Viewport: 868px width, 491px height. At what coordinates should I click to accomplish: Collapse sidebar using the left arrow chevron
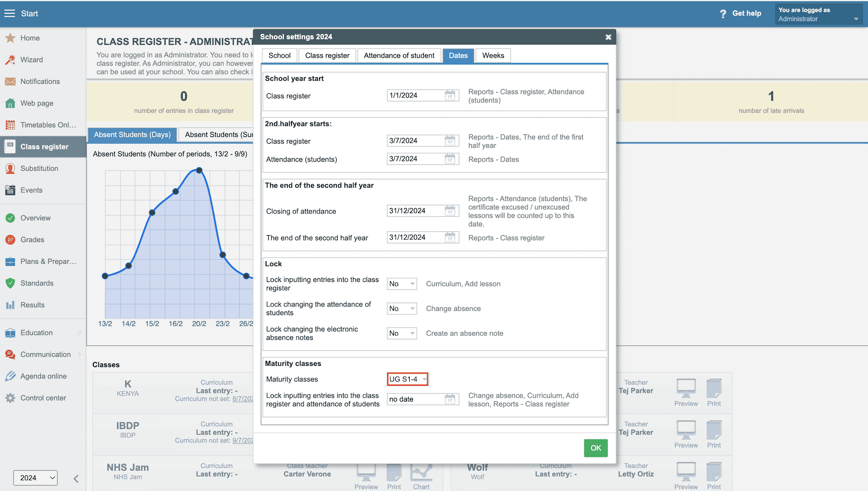point(76,478)
